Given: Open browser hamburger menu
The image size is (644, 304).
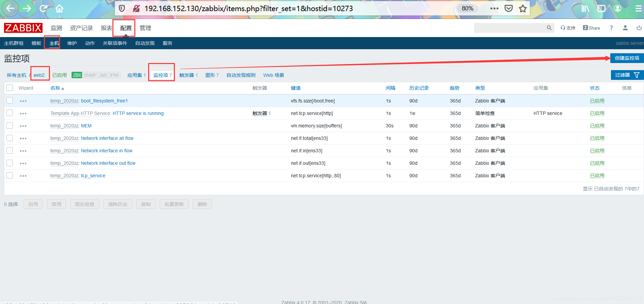Looking at the screenshot, I should coord(639,8).
